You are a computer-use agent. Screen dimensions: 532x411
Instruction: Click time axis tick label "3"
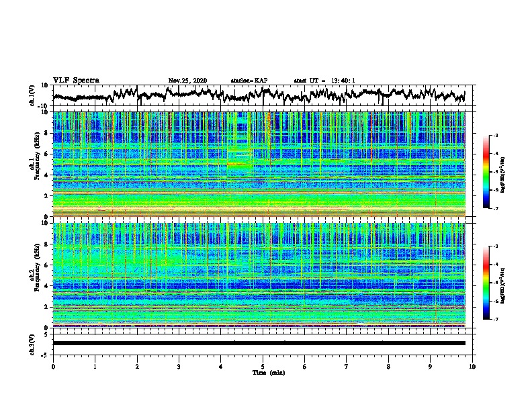[x=179, y=367]
